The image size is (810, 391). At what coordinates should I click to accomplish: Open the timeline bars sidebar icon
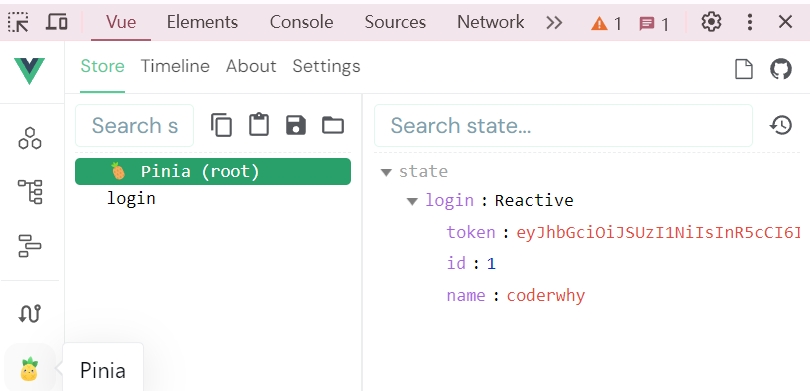[29, 245]
